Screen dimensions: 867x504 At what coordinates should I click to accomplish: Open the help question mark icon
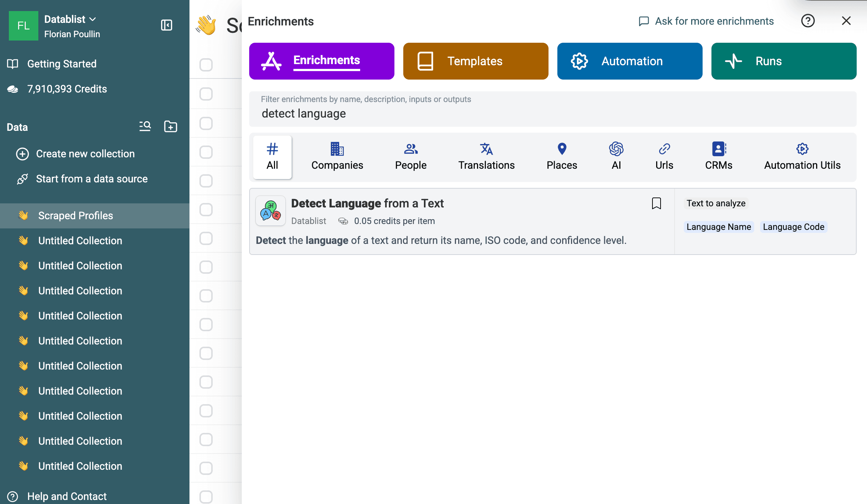tap(808, 21)
